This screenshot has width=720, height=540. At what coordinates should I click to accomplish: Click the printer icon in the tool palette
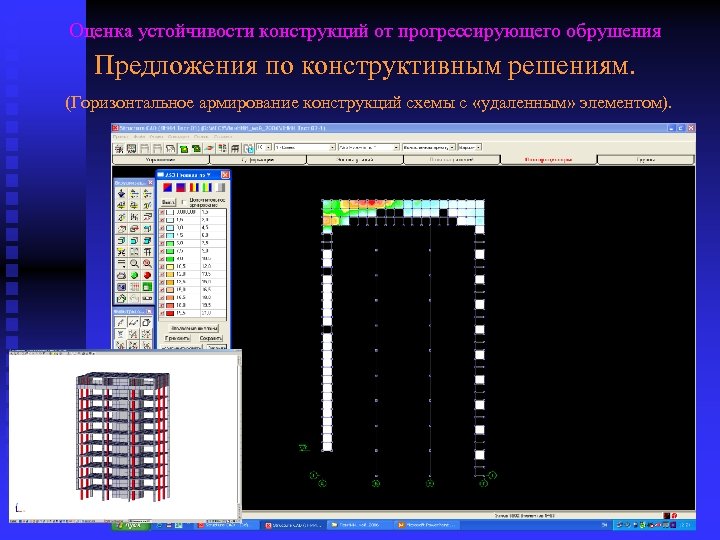pyautogui.click(x=121, y=275)
